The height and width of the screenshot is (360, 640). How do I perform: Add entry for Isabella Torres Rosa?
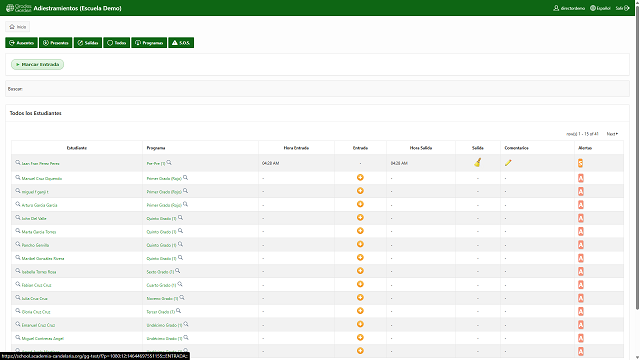tap(360, 271)
